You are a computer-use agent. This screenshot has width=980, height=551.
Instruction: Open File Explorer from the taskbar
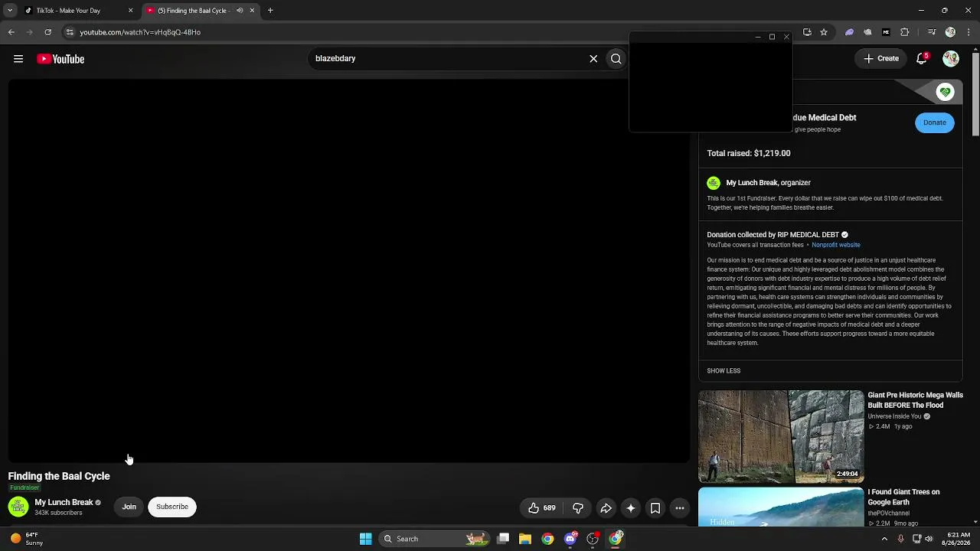[525, 539]
